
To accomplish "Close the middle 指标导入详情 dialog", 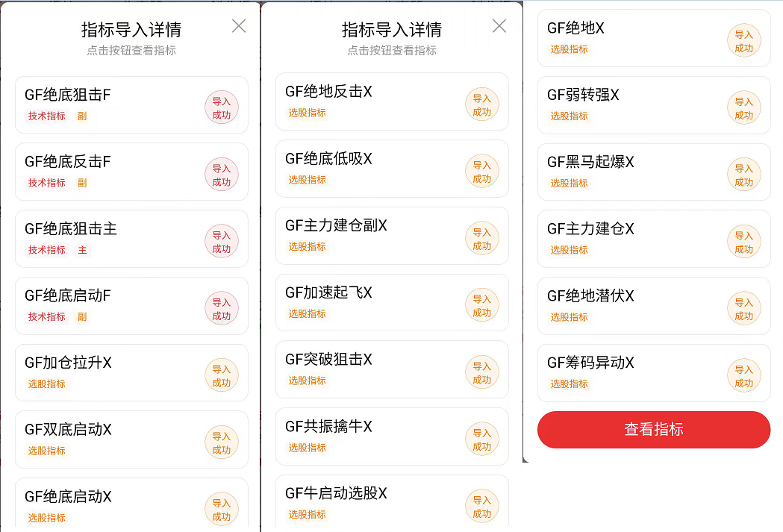I will pyautogui.click(x=499, y=25).
